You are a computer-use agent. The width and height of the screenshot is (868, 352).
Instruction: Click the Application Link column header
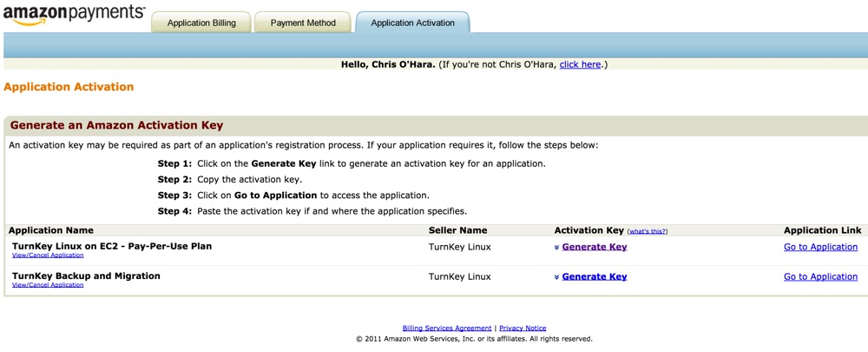coord(822,230)
